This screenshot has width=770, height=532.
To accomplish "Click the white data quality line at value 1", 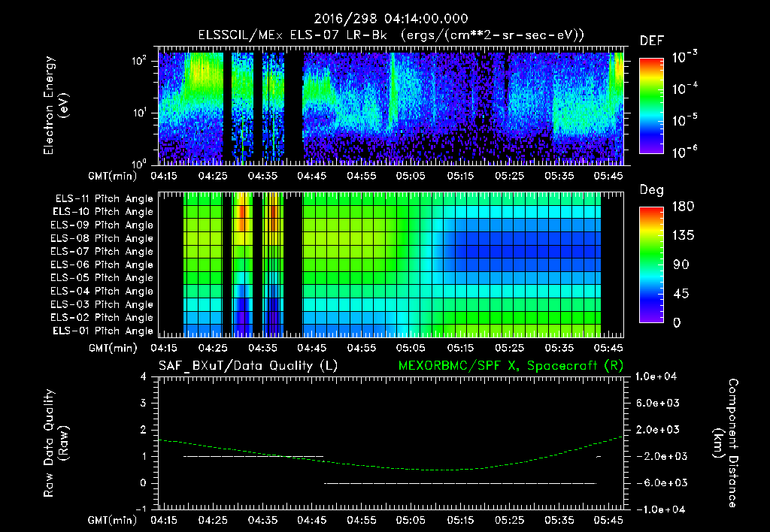I will click(x=254, y=456).
